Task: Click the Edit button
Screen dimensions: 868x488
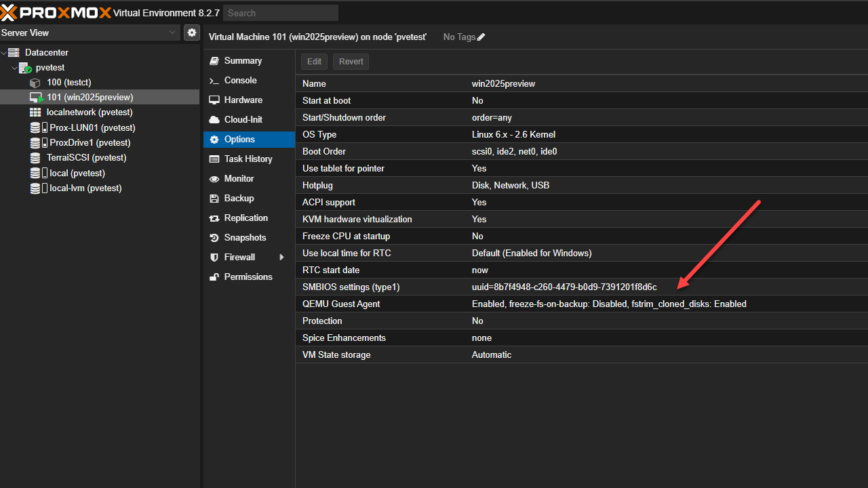Action: [x=314, y=61]
